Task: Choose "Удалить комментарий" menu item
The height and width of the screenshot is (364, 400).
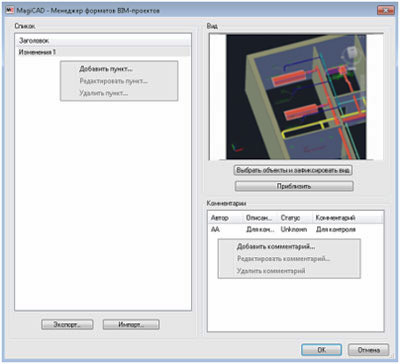Action: click(x=271, y=271)
